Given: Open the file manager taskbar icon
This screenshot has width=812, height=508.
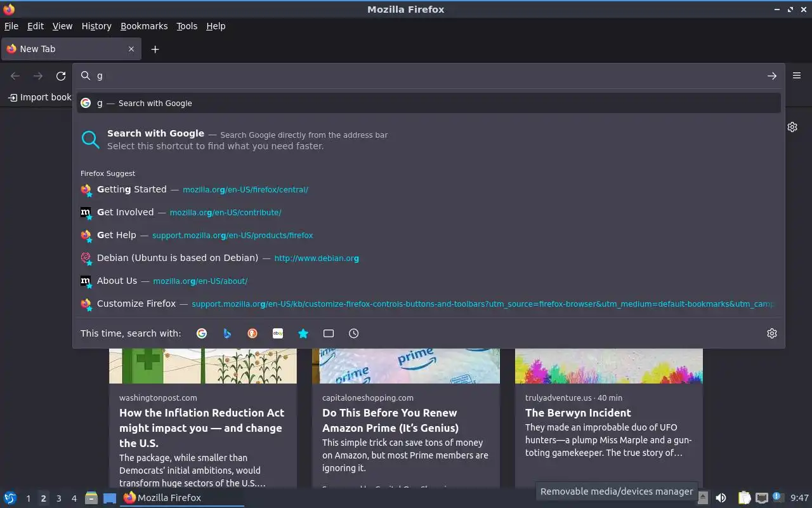Looking at the screenshot, I should [x=91, y=498].
